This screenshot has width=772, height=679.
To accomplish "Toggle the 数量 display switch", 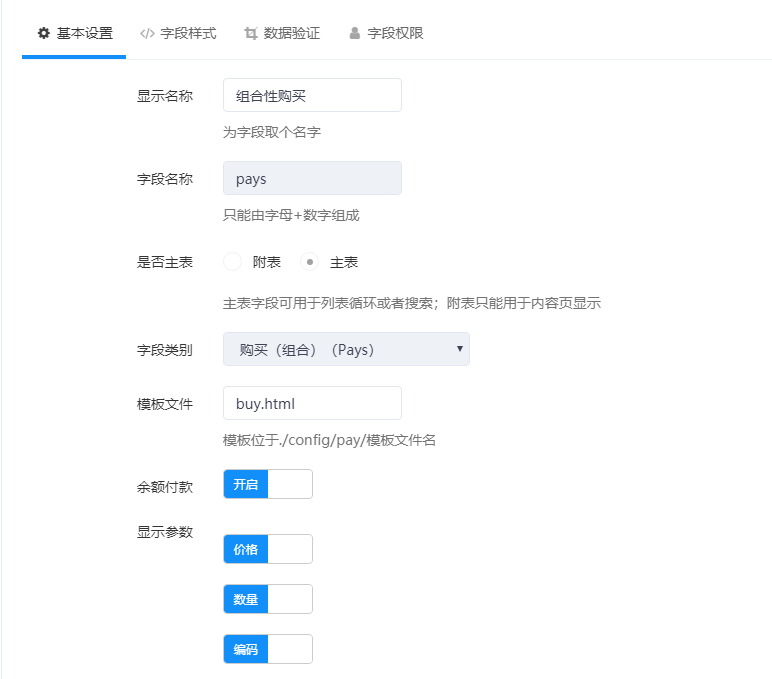I will (x=268, y=599).
